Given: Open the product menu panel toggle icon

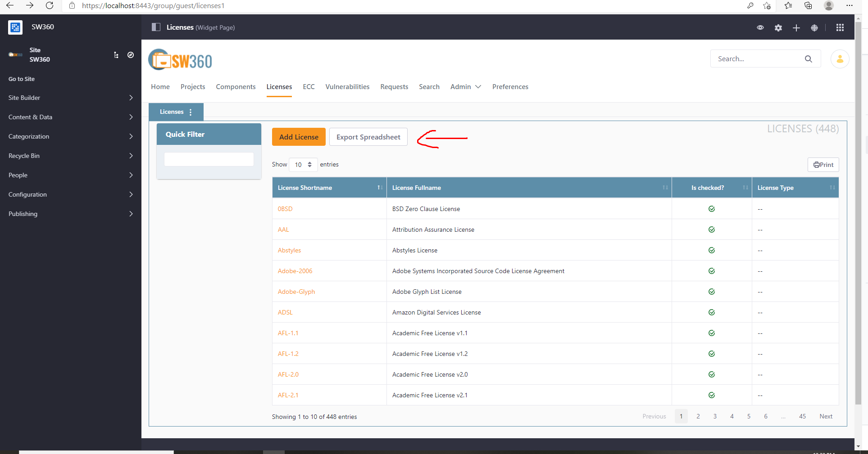Looking at the screenshot, I should pyautogui.click(x=156, y=27).
